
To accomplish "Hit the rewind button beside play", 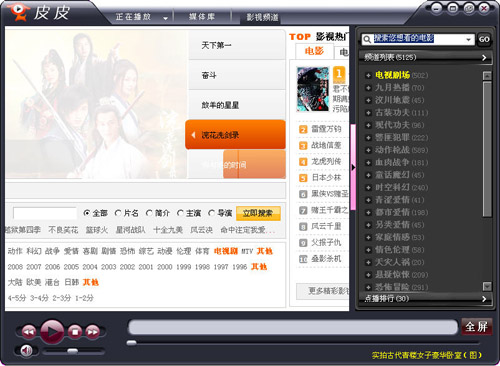I will 29,332.
